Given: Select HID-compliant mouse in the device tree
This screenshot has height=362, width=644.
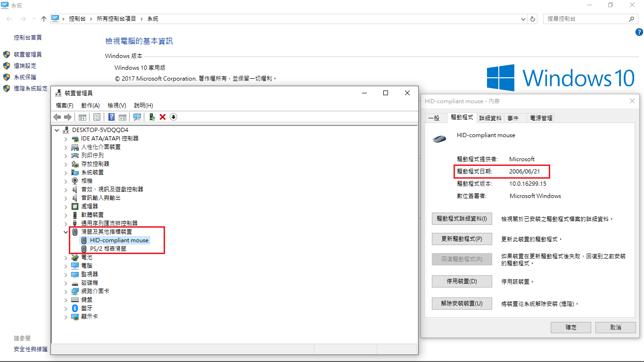Looking at the screenshot, I should coord(119,240).
